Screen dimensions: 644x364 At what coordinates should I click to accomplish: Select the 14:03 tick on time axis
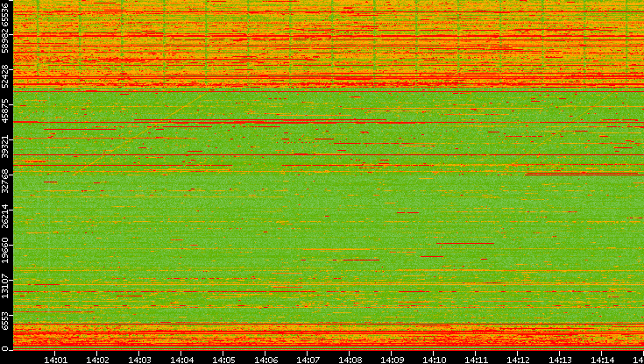click(x=140, y=359)
